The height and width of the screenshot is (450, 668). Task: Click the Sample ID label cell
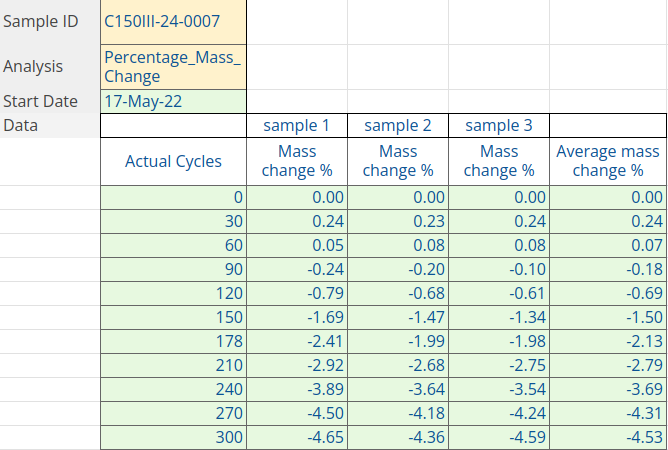[x=50, y=21]
